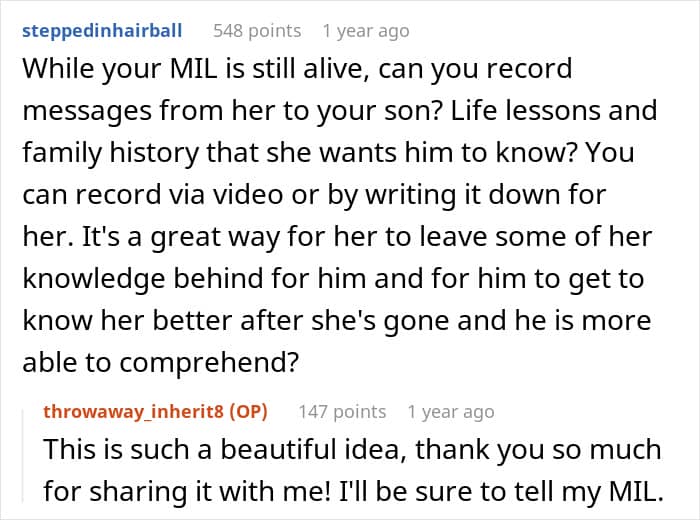Open steppedinhairball's user profile
The width and height of the screenshot is (700, 520).
pyautogui.click(x=102, y=31)
